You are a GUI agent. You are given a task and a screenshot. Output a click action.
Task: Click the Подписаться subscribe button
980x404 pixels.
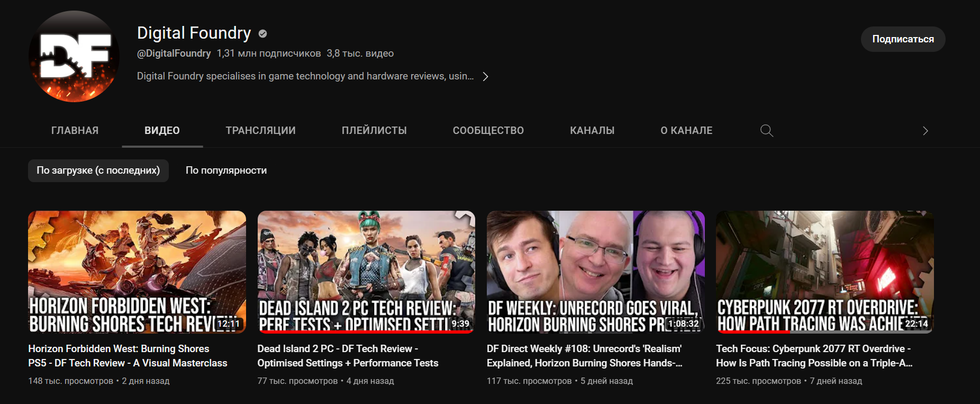coord(903,39)
